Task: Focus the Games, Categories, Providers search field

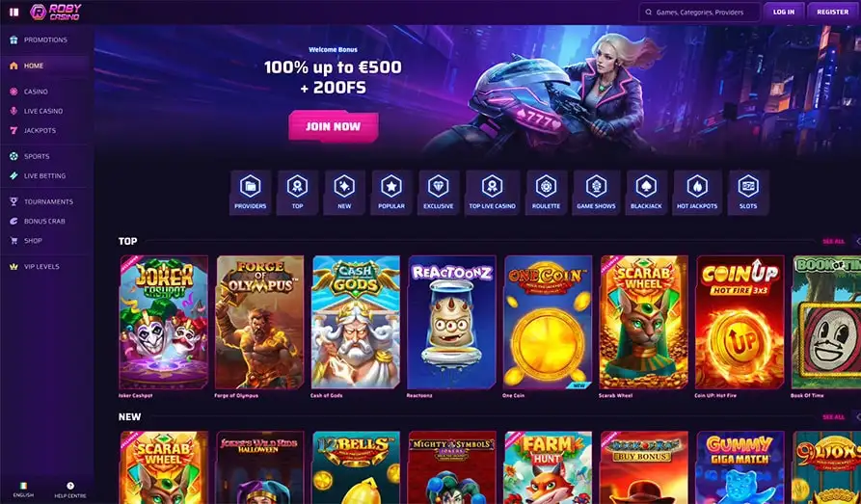Action: click(x=700, y=13)
